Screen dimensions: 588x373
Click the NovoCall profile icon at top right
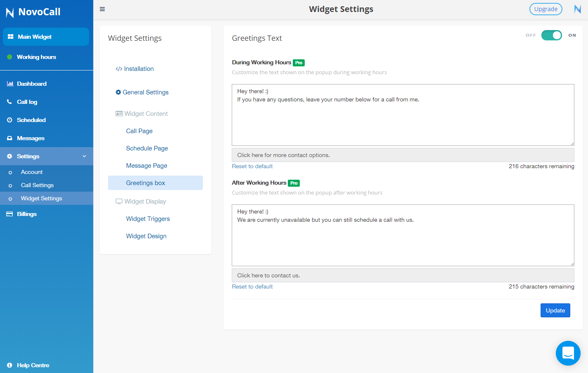578,9
